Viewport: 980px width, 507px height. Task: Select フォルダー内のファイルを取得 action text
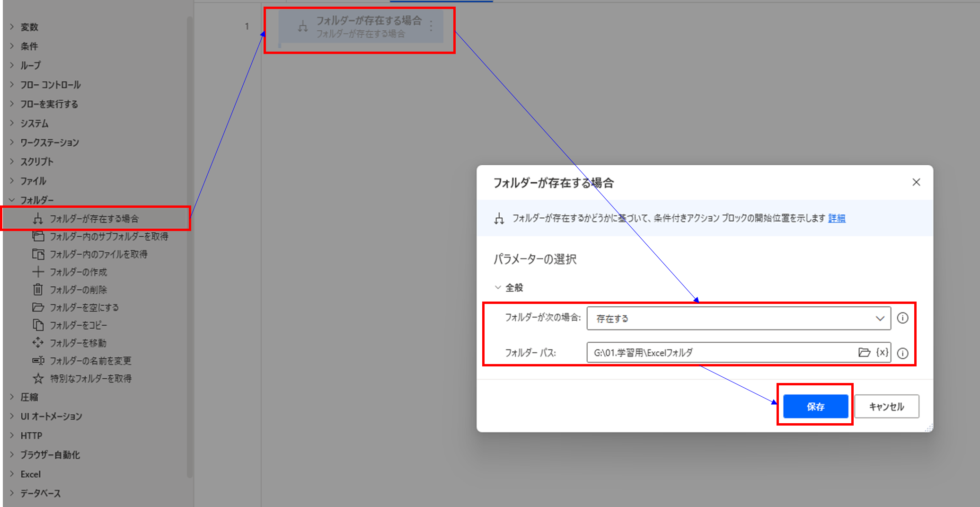(98, 254)
